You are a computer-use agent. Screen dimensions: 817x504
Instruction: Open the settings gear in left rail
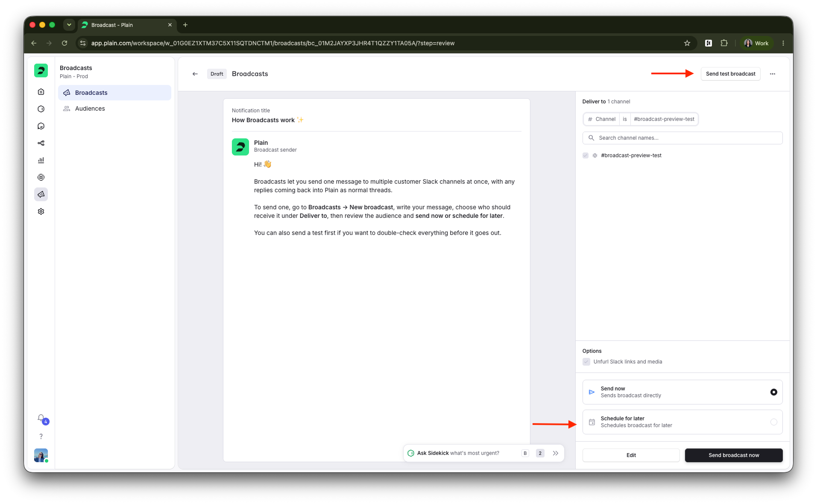[x=41, y=211]
